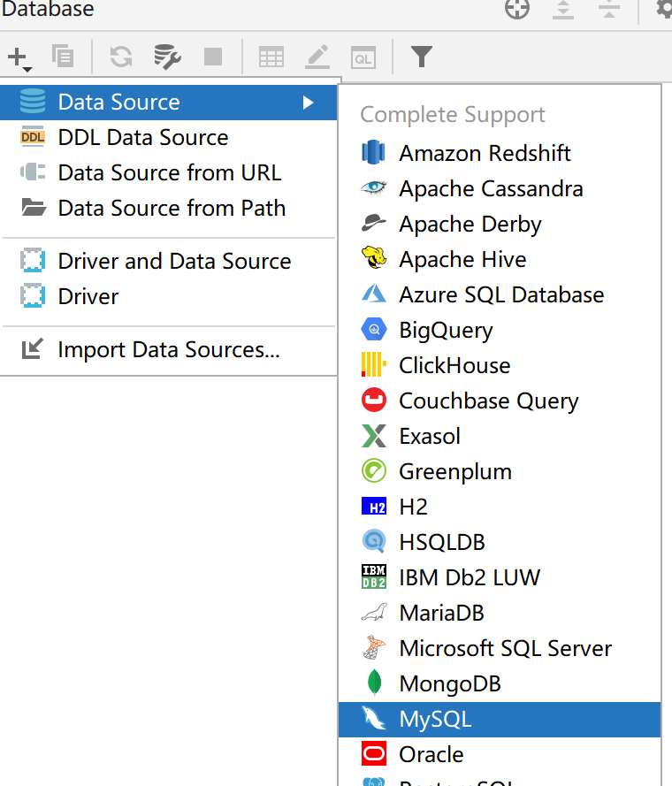Click the refresh icon in Database toolbar
The image size is (672, 786).
pyautogui.click(x=121, y=57)
